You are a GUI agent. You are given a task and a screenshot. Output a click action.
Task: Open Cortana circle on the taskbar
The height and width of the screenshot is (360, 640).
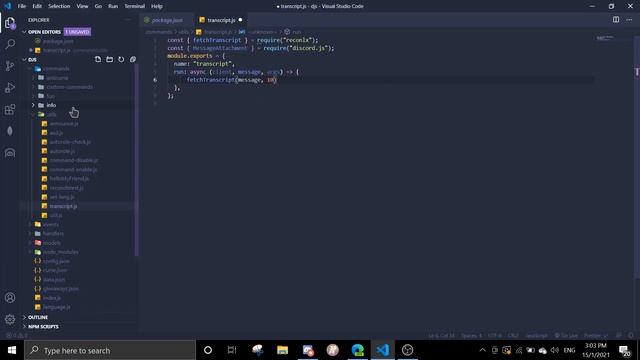(x=207, y=350)
